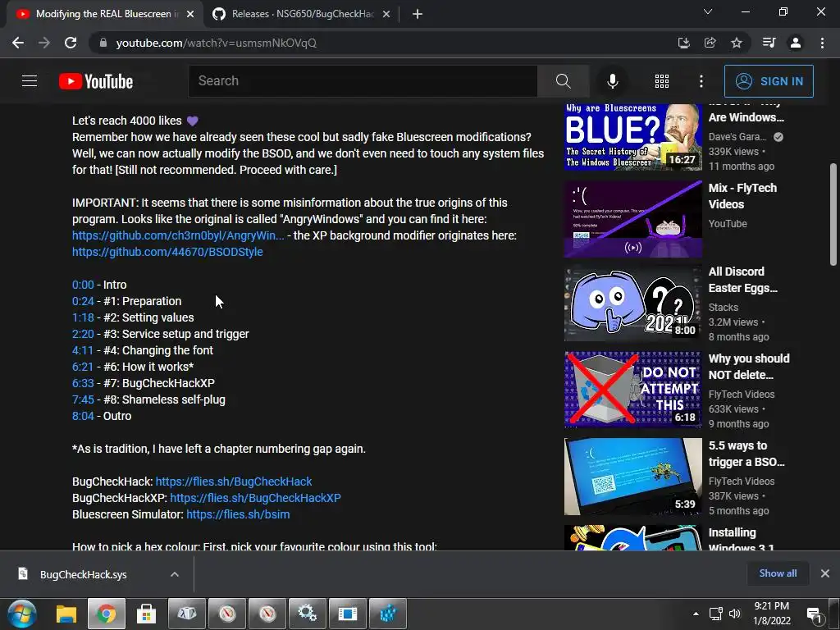
Task: Jump to the 0:24 Preparation timestamp
Action: click(x=83, y=301)
